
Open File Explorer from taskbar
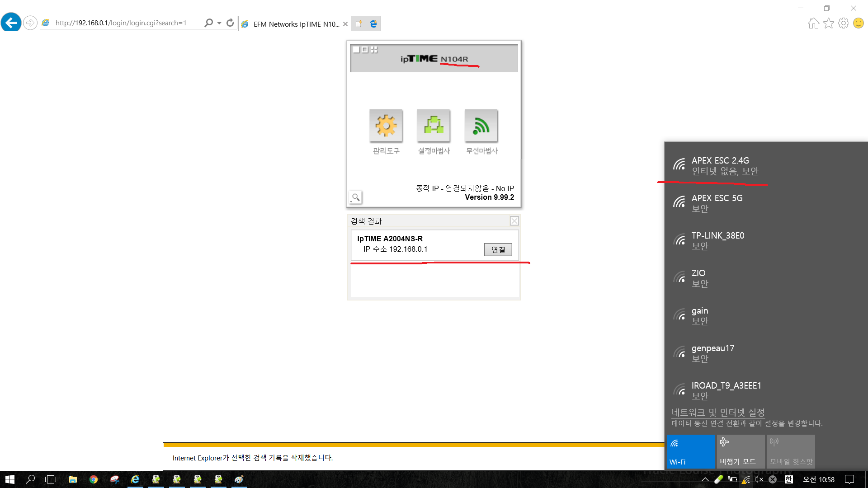coord(72,479)
